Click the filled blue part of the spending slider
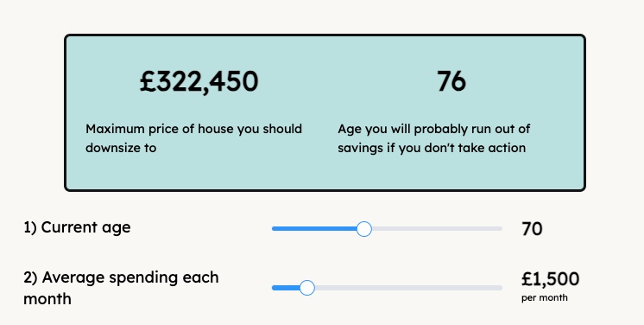This screenshot has height=325, width=644. tap(286, 288)
